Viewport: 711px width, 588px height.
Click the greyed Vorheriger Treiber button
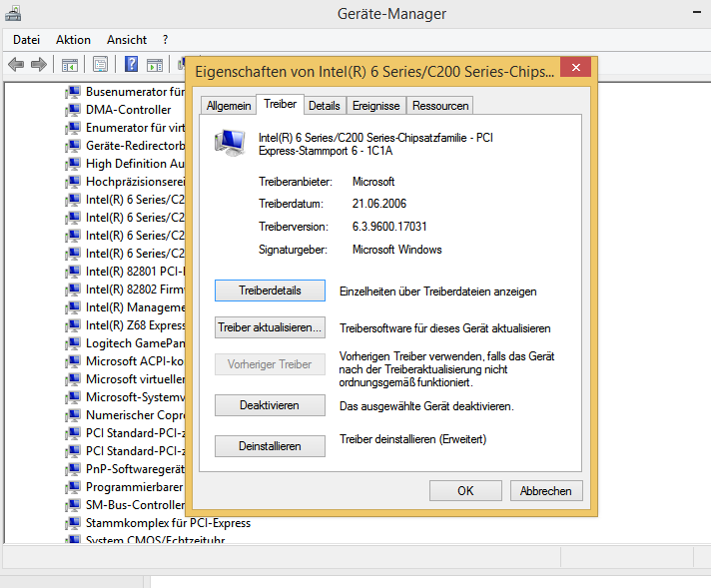point(270,364)
